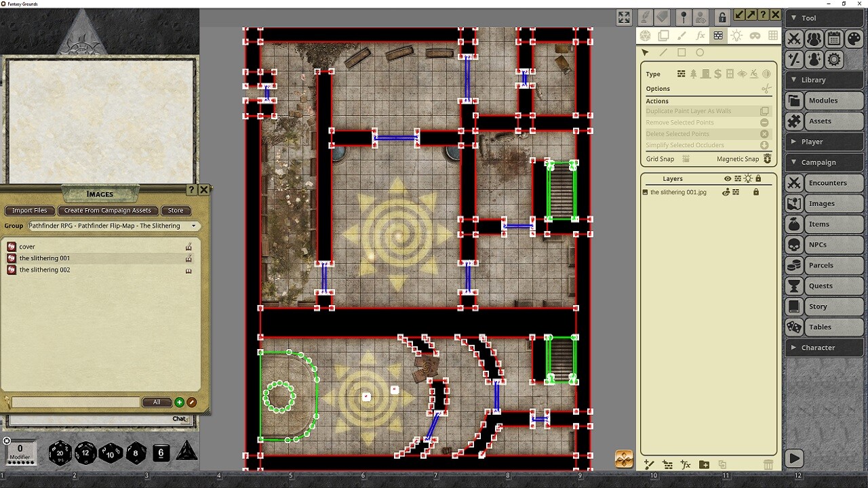Open the Group dropdown in Images window
Image resolution: width=868 pixels, height=488 pixels.
(113, 226)
